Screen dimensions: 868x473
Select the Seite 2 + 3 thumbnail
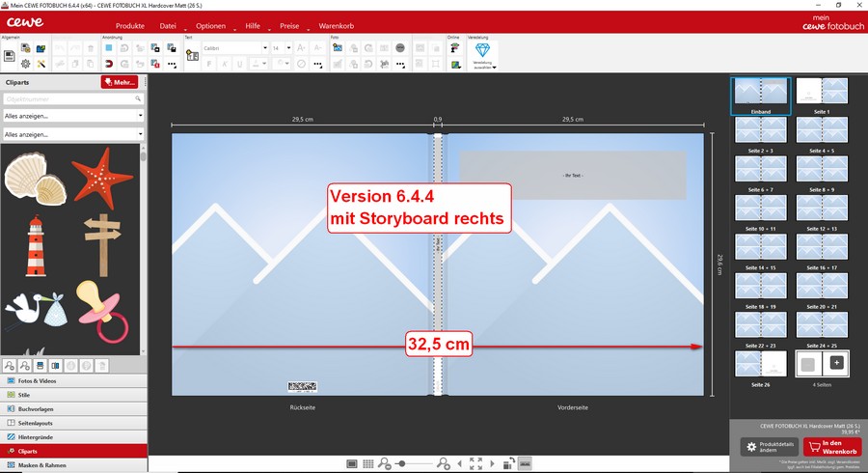761,130
